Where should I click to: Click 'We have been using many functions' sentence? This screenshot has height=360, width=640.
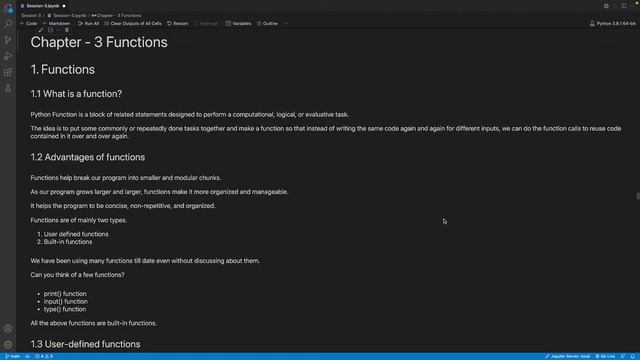click(145, 261)
